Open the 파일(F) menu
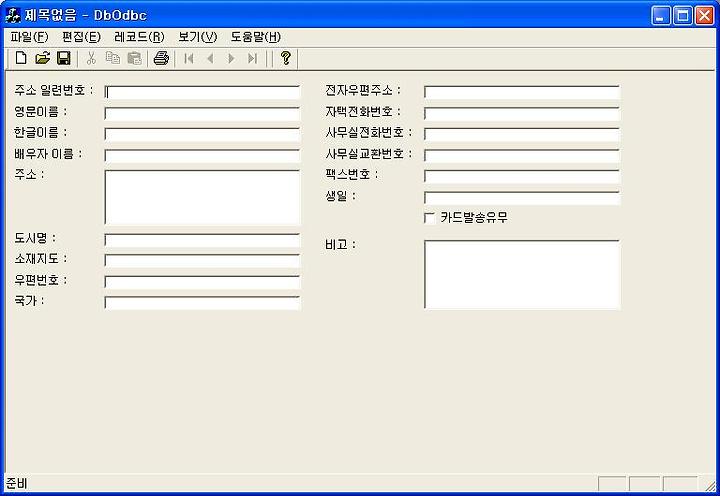720x496 pixels. [x=29, y=37]
